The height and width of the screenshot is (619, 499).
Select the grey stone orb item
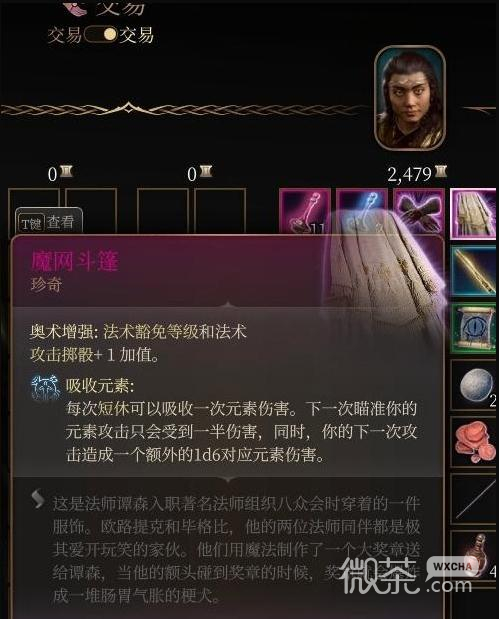(474, 385)
